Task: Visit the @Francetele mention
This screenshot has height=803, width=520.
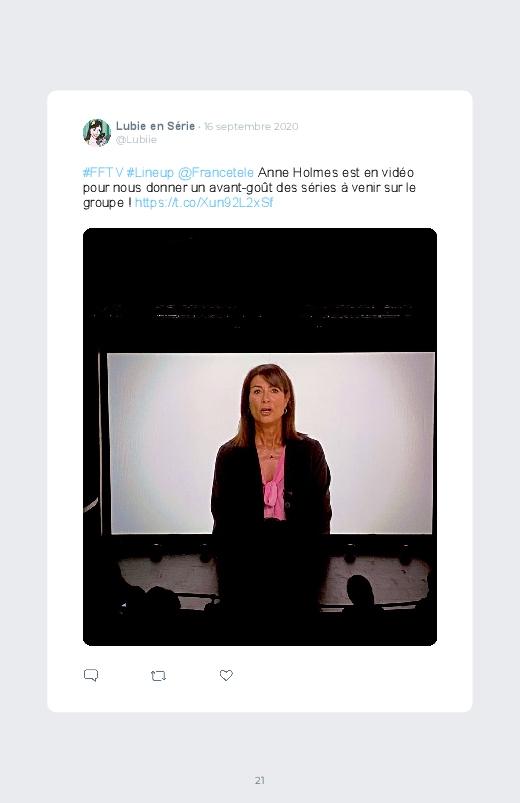Action: click(x=216, y=173)
